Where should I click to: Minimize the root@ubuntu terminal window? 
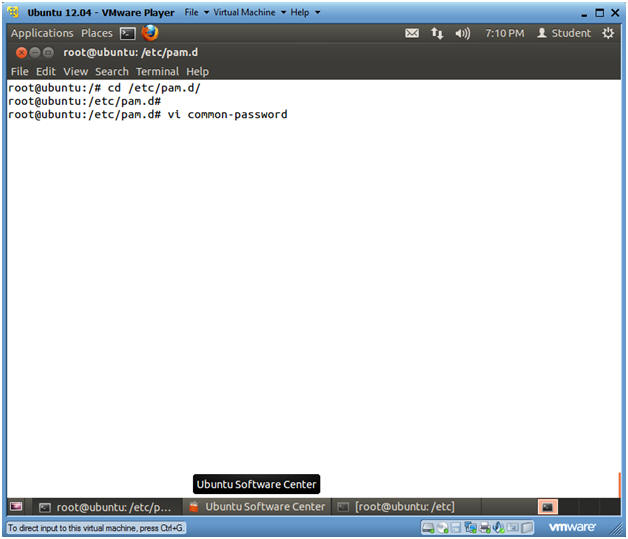[x=35, y=52]
